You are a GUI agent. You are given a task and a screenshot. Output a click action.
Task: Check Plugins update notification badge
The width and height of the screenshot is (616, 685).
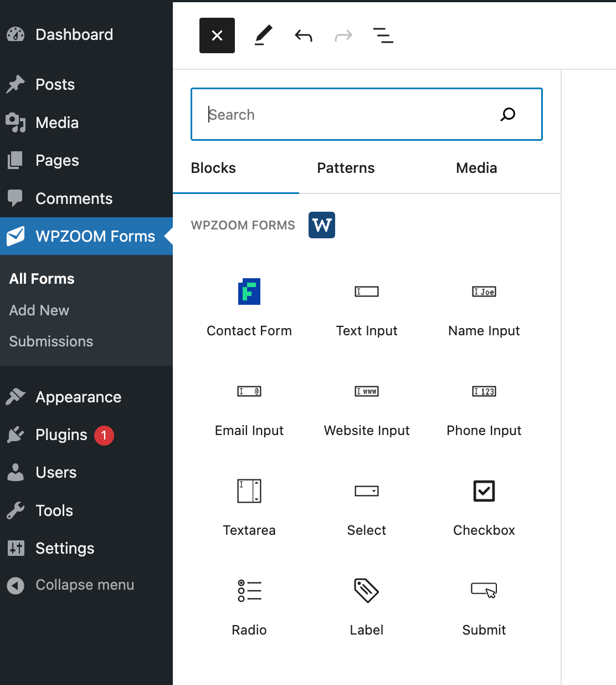point(103,435)
